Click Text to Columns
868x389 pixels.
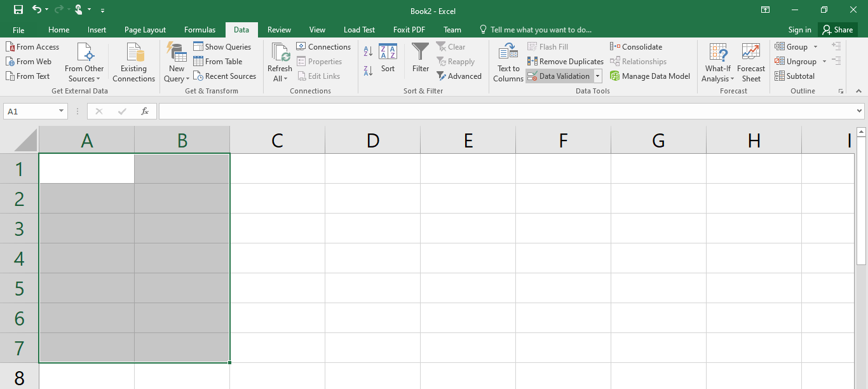point(508,62)
